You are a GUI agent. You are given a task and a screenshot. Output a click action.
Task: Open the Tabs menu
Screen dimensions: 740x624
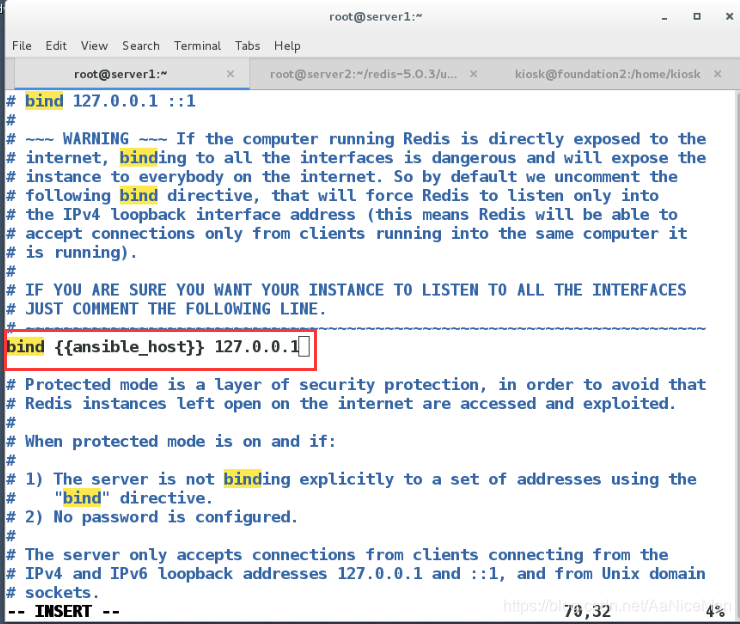pyautogui.click(x=247, y=46)
